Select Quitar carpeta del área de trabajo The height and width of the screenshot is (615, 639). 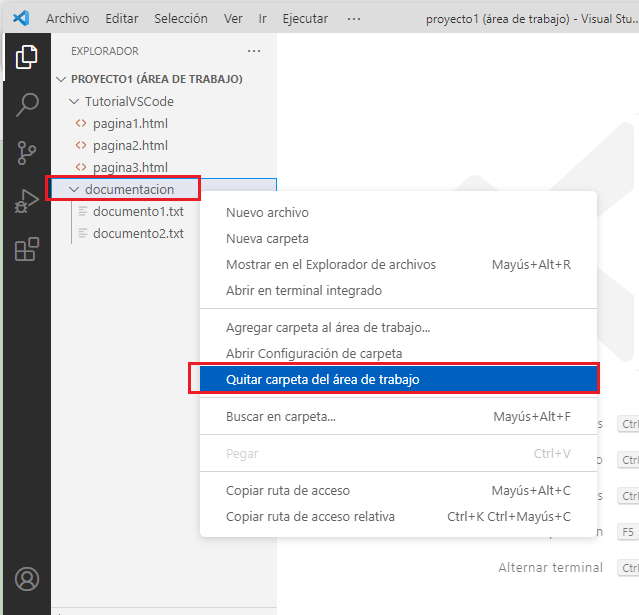(399, 379)
